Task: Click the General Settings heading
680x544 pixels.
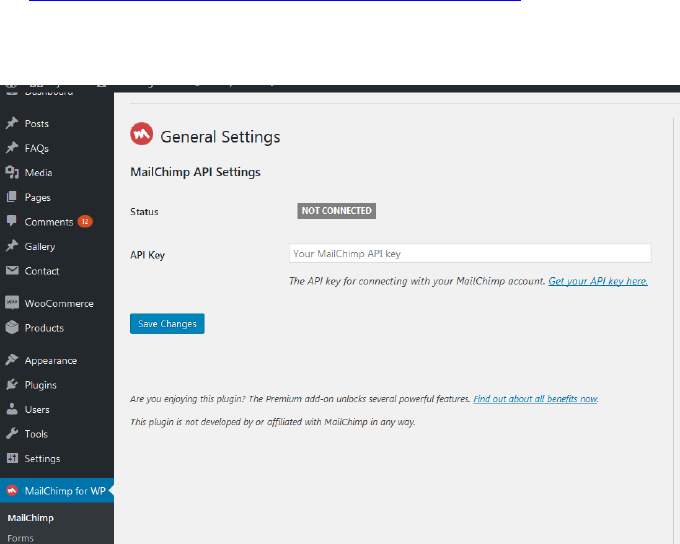Action: tap(220, 137)
